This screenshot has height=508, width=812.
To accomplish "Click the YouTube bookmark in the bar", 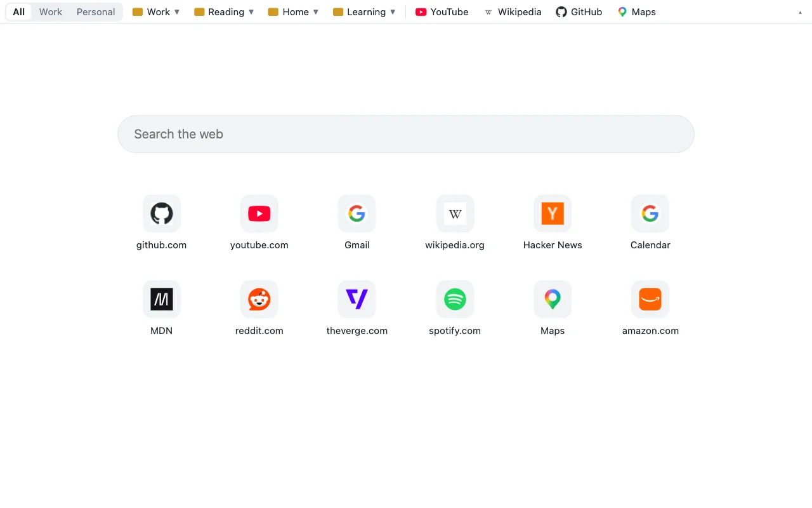I will click(x=442, y=12).
